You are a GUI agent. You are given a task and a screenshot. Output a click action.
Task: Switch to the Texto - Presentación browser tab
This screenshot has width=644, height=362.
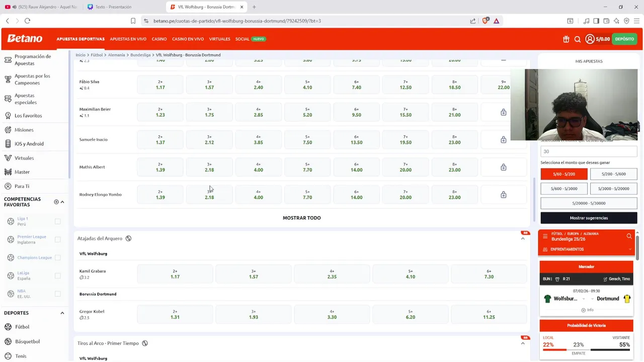pos(113,7)
